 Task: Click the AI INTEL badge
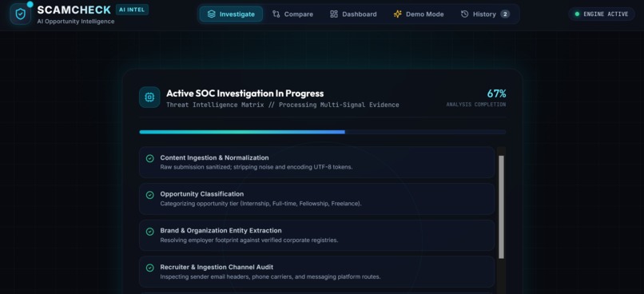(x=132, y=10)
